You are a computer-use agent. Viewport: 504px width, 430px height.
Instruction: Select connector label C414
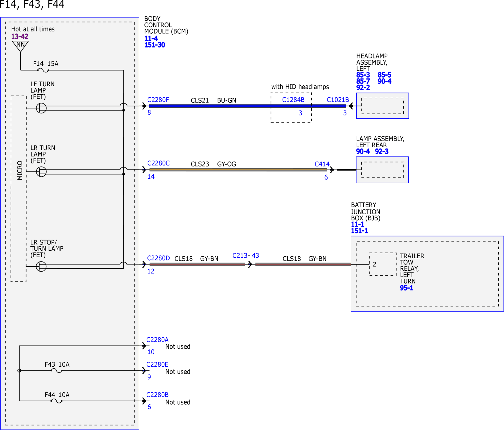[x=322, y=164]
